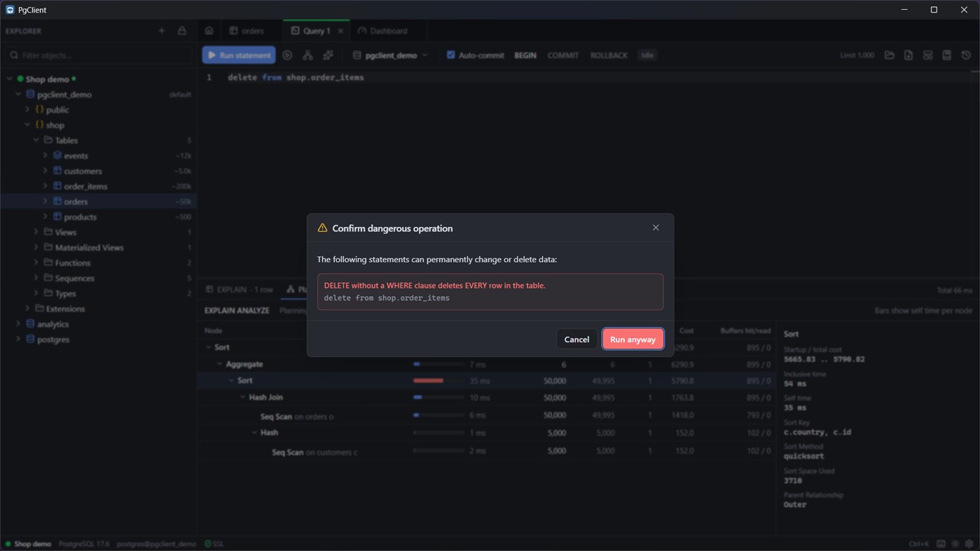Open the pgclient_demo database dropdown
Image resolution: width=980 pixels, height=551 pixels.
tap(390, 55)
